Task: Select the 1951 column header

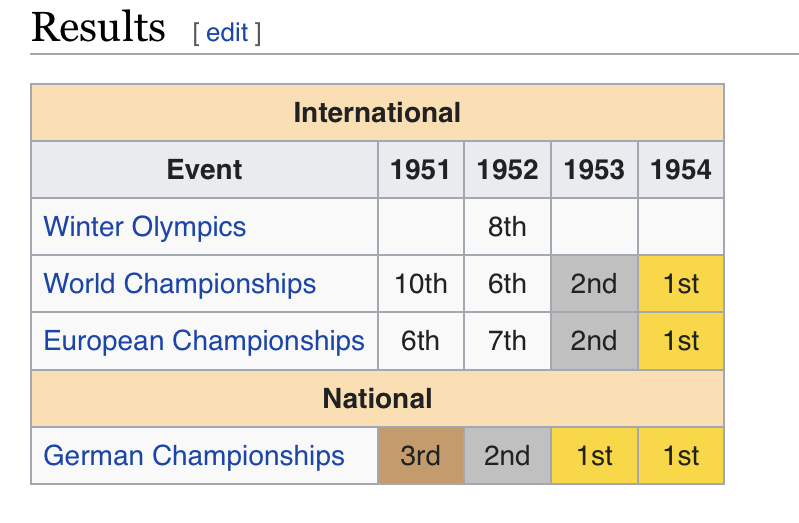Action: (x=421, y=170)
